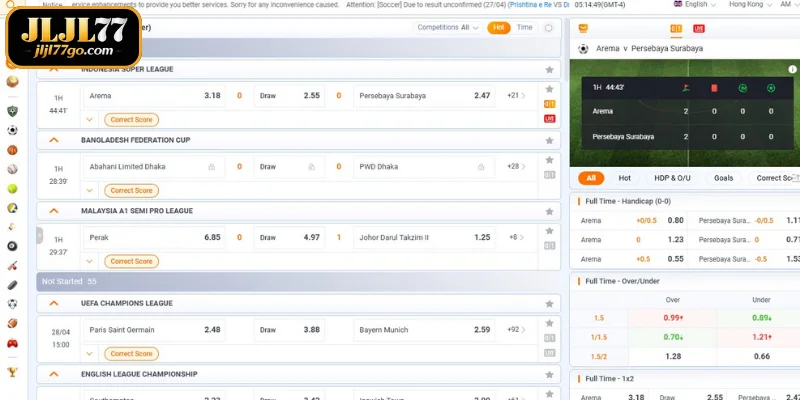This screenshot has width=800, height=400.
Task: Collapse the English League Championship section
Action: click(54, 374)
